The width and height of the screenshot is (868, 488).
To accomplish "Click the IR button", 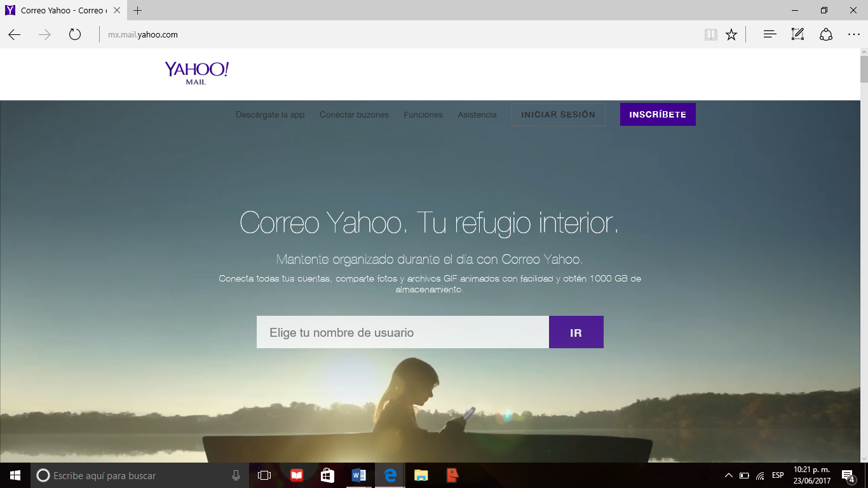I will point(576,332).
